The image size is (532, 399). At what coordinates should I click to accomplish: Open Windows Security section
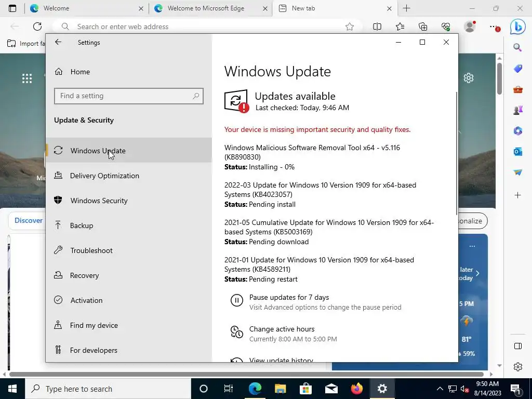pyautogui.click(x=129, y=201)
